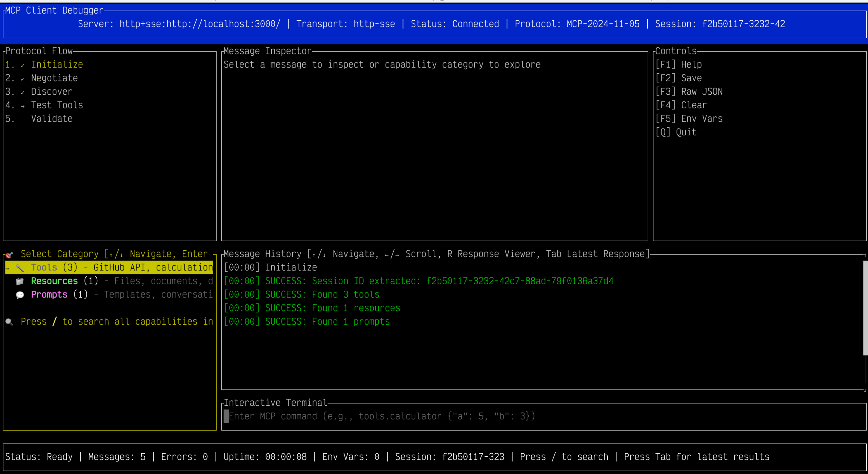Viewport: 868px width, 474px height.
Task: Click the [Q] Quit control
Action: [676, 132]
